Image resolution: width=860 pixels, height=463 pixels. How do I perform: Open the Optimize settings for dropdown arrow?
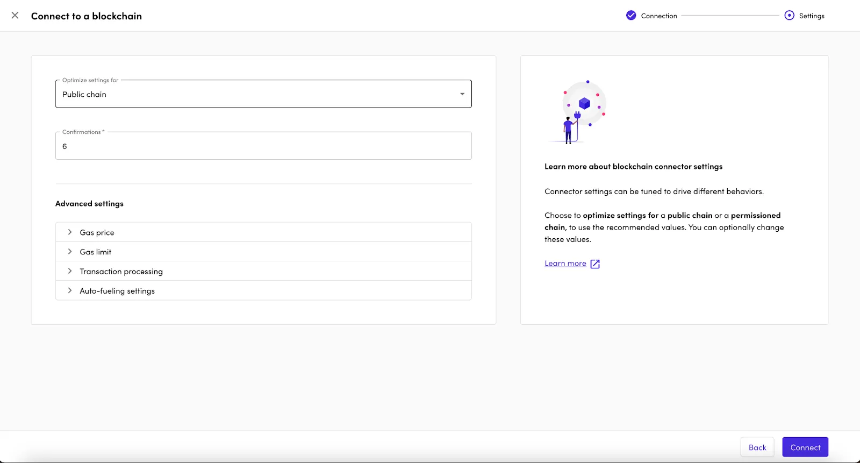click(462, 94)
